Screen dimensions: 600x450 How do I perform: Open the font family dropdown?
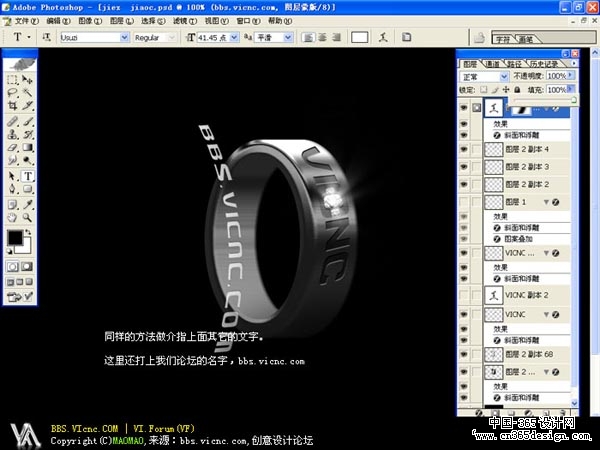point(124,37)
